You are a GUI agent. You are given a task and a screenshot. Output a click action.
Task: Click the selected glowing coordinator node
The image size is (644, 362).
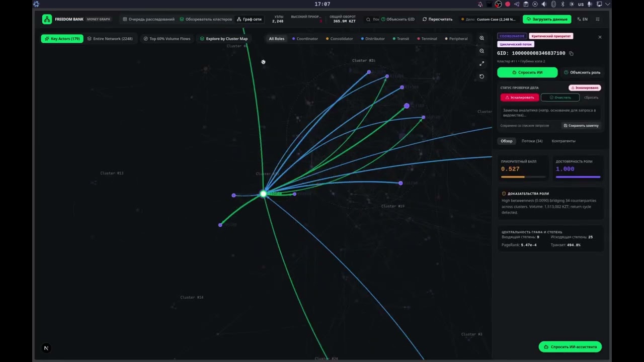pyautogui.click(x=263, y=194)
